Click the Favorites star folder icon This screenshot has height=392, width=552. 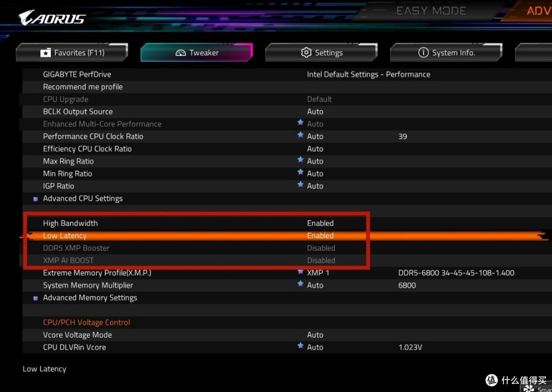click(45, 53)
